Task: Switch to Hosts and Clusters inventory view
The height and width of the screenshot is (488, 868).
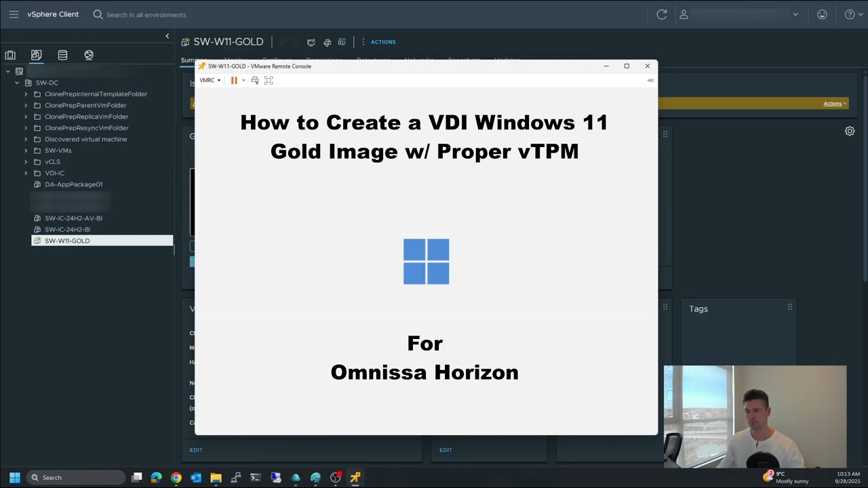Action: point(10,55)
